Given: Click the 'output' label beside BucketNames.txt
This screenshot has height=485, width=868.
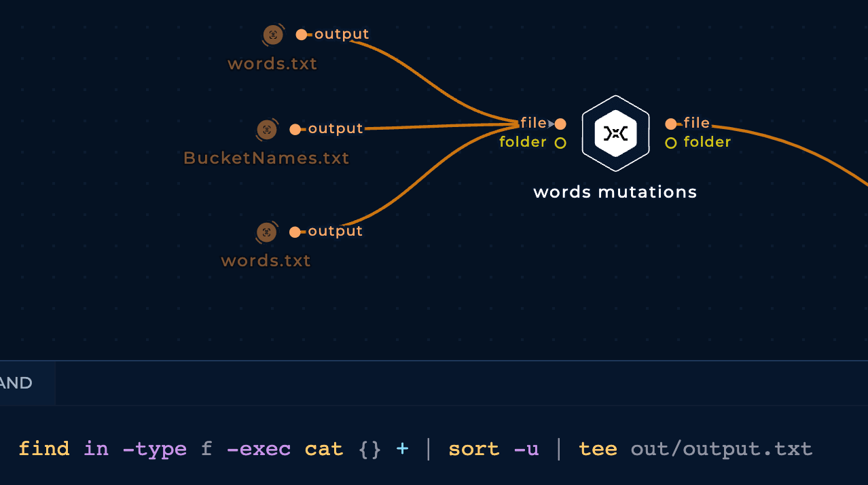Looking at the screenshot, I should pyautogui.click(x=336, y=128).
